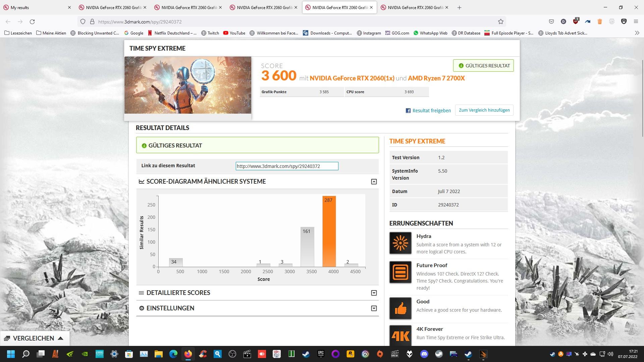Click the Good thumbs-up achievement icon

point(400,308)
